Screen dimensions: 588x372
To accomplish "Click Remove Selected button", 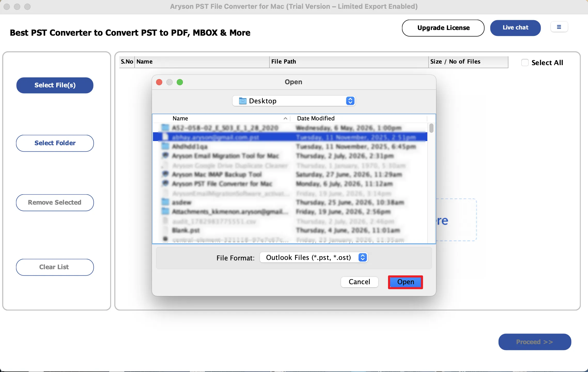I will (55, 203).
